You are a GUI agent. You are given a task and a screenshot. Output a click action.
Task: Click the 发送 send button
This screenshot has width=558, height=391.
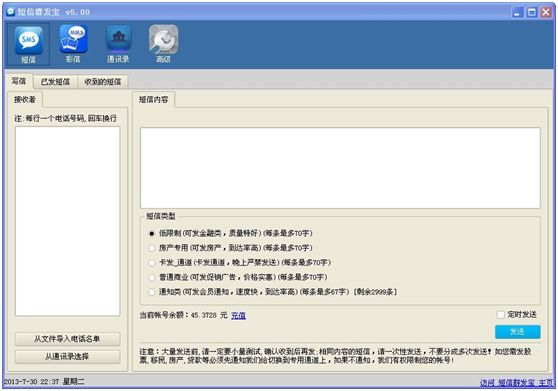point(517,332)
